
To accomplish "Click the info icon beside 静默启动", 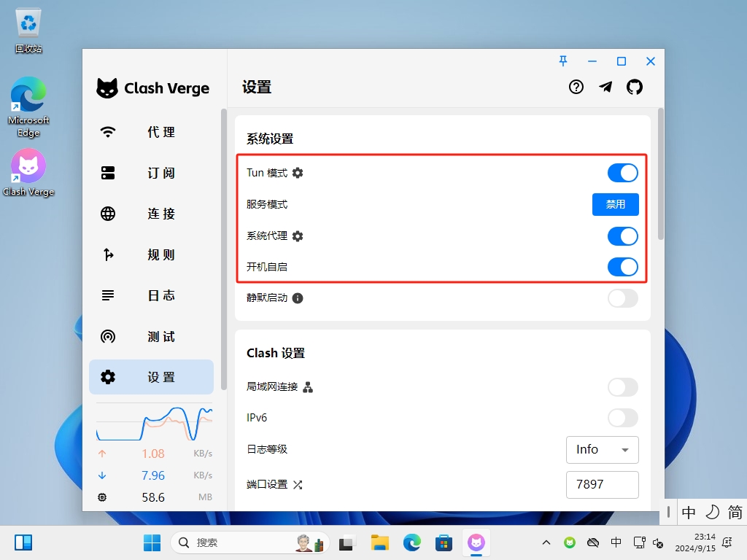I will (x=298, y=297).
